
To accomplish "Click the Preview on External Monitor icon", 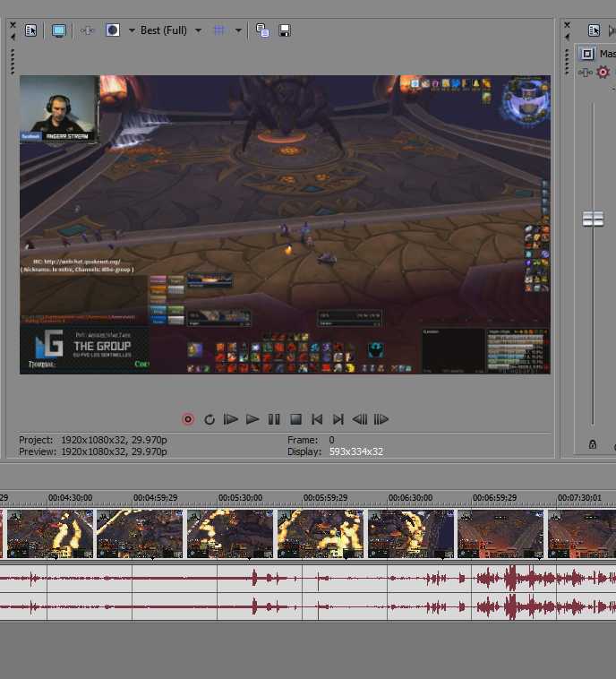I will pos(59,30).
